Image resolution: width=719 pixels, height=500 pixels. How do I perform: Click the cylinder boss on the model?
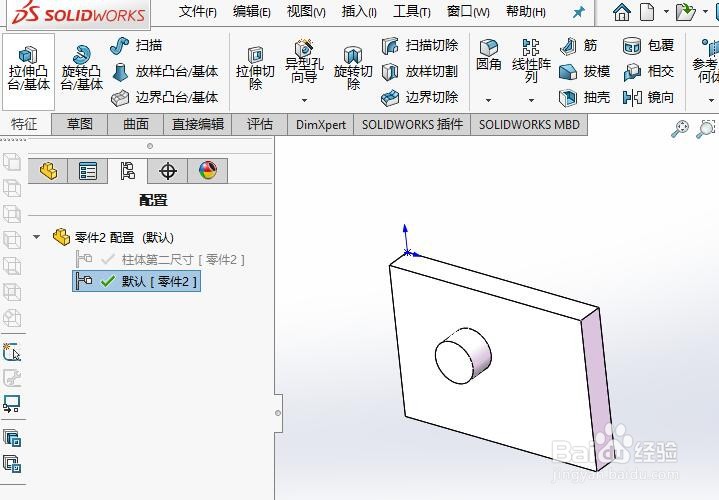click(x=462, y=356)
